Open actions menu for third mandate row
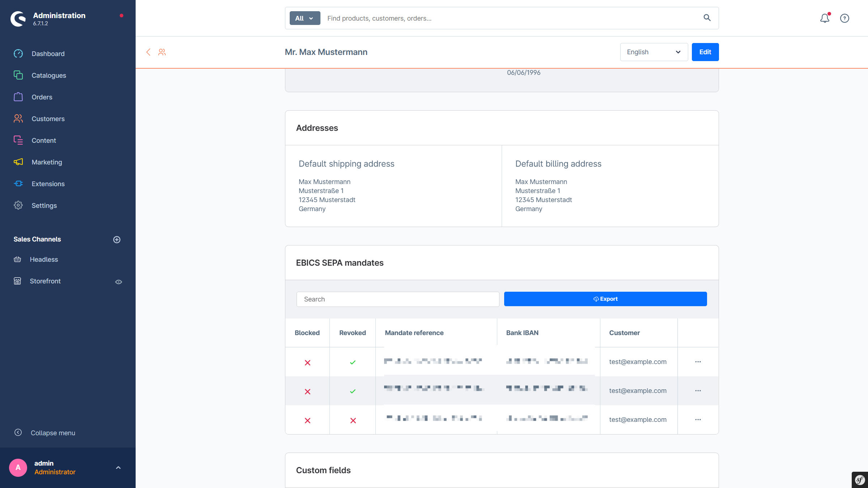Screen dimensions: 868x488 click(x=698, y=420)
